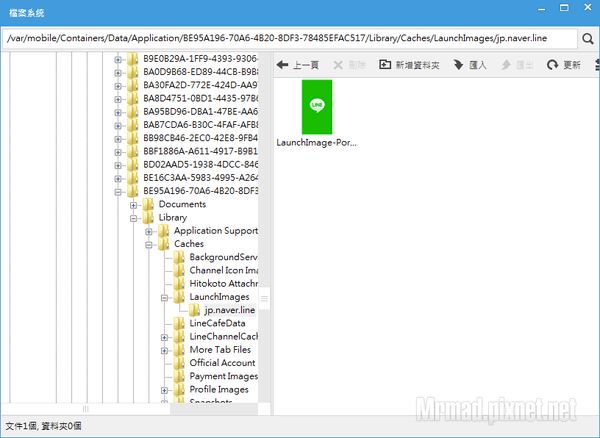Select the BE16C3AA-5983-4995 folder
This screenshot has height=438, width=600.
[201, 178]
